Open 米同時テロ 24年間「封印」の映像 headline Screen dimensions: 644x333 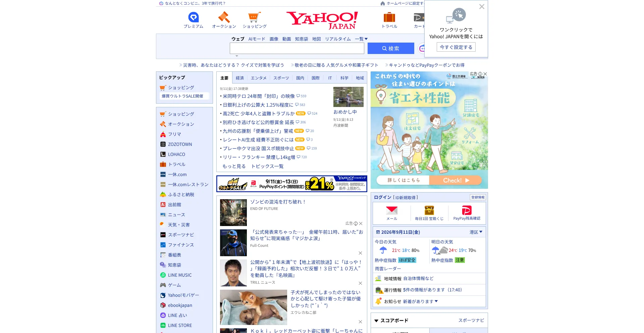(259, 96)
